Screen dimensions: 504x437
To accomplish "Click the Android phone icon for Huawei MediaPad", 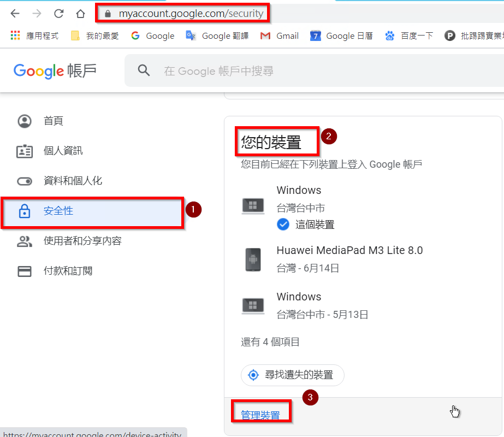I will (x=253, y=259).
